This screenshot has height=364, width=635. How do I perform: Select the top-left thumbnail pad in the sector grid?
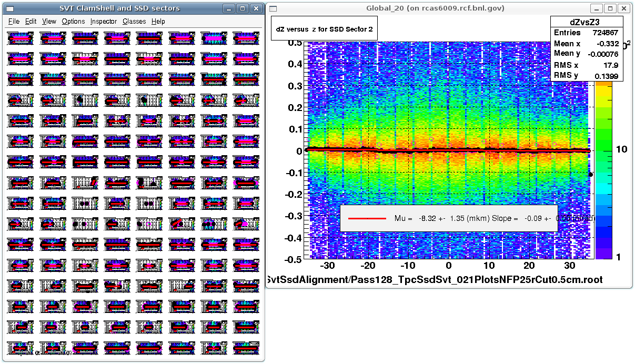click(21, 38)
